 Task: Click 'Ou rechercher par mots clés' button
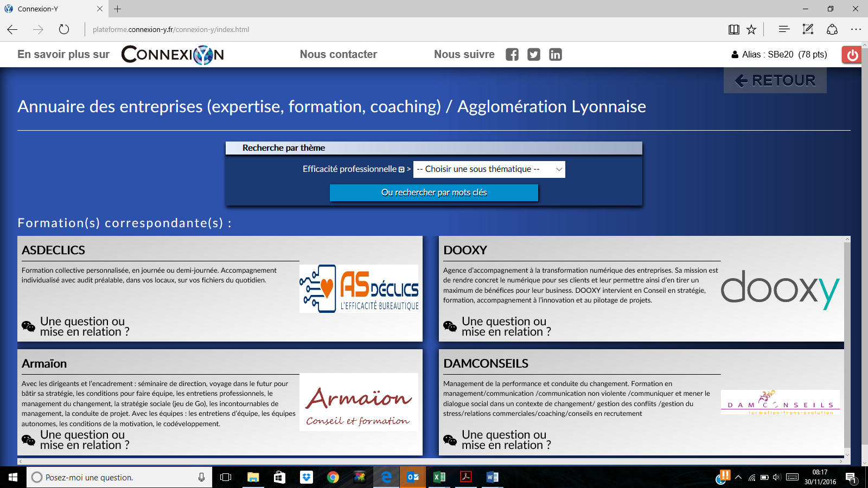point(434,192)
